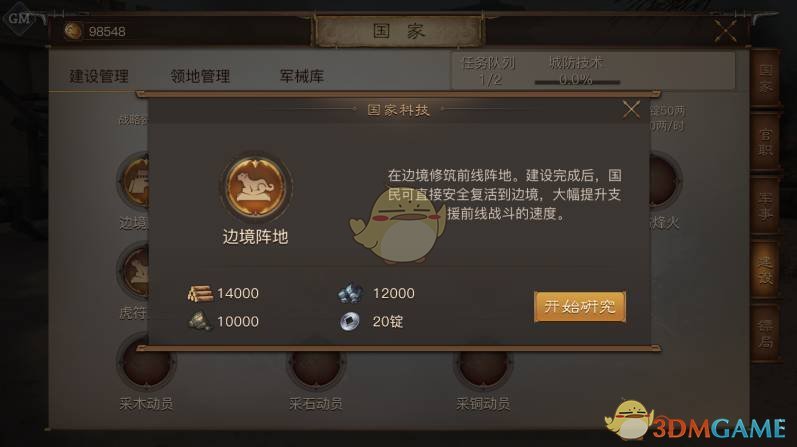Select the 采石动员 tech node
797x447 pixels.
[x=316, y=365]
